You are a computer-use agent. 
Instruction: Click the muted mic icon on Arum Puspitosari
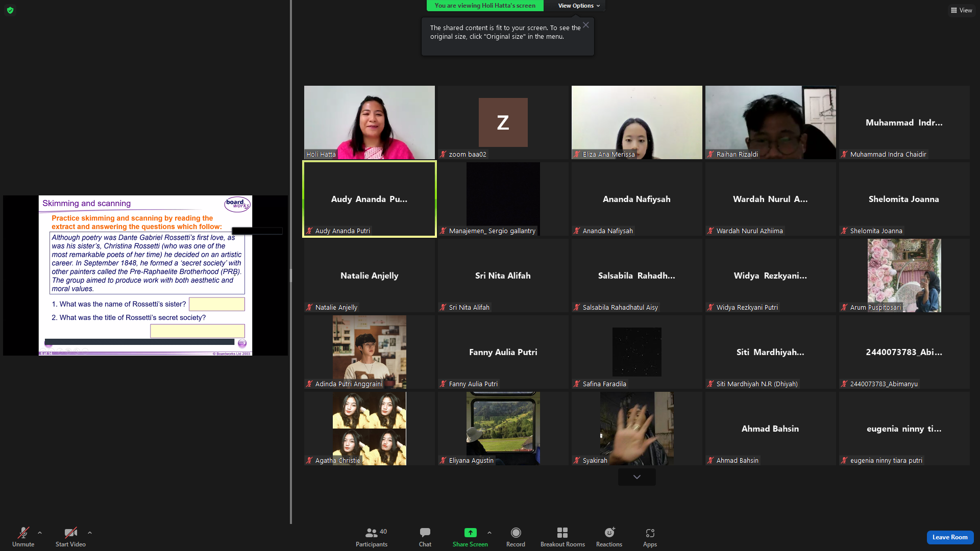tap(844, 307)
